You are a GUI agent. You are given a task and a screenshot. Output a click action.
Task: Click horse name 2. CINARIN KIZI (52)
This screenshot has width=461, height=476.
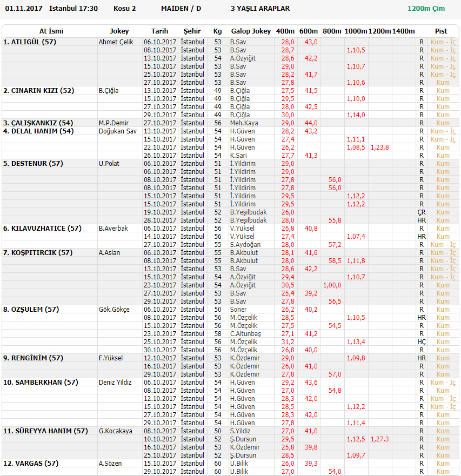tap(38, 90)
